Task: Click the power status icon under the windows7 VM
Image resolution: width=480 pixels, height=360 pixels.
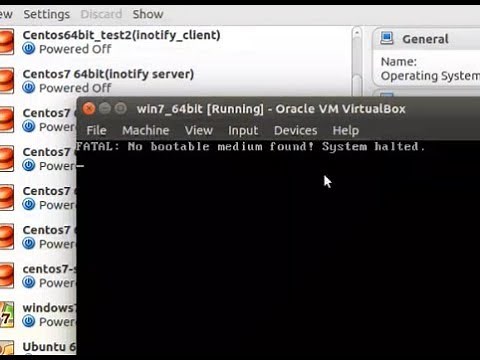Action: (x=29, y=322)
